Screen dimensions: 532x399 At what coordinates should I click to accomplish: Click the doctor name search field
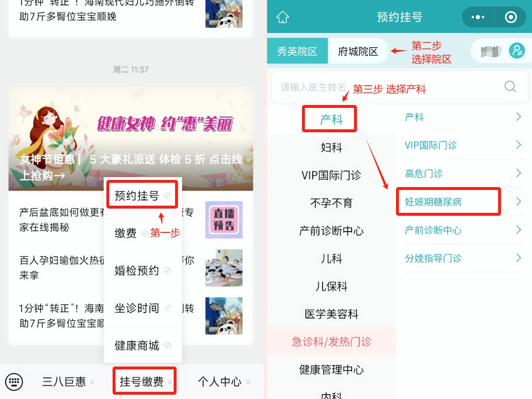click(390, 87)
